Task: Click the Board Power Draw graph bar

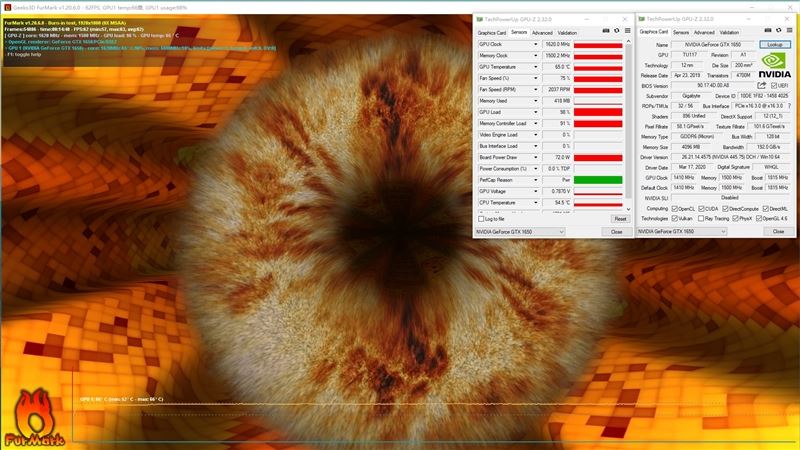Action: click(598, 158)
